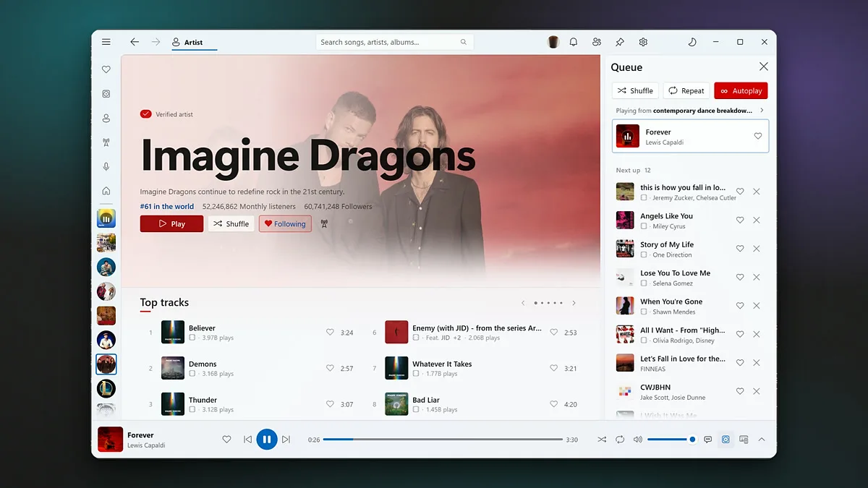Toggle Autoplay in the queue

coord(741,90)
